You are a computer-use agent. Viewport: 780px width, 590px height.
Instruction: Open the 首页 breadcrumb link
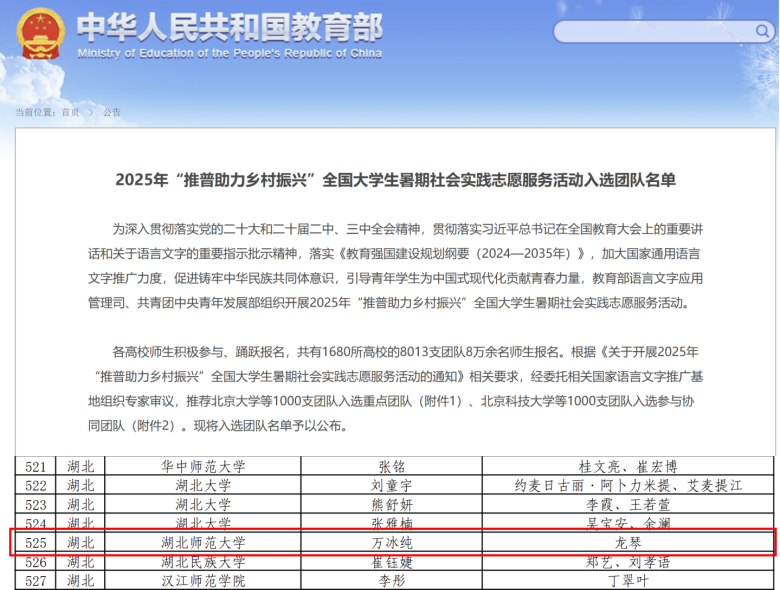[x=70, y=112]
